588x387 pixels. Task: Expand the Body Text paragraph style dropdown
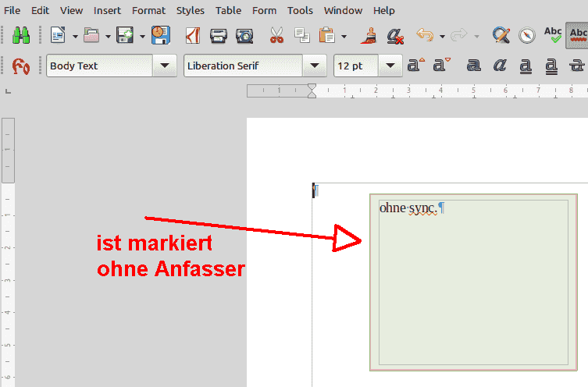tap(164, 66)
